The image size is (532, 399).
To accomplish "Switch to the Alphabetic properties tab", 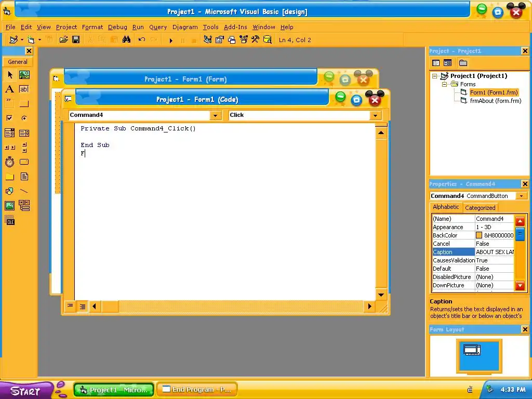I will click(446, 207).
